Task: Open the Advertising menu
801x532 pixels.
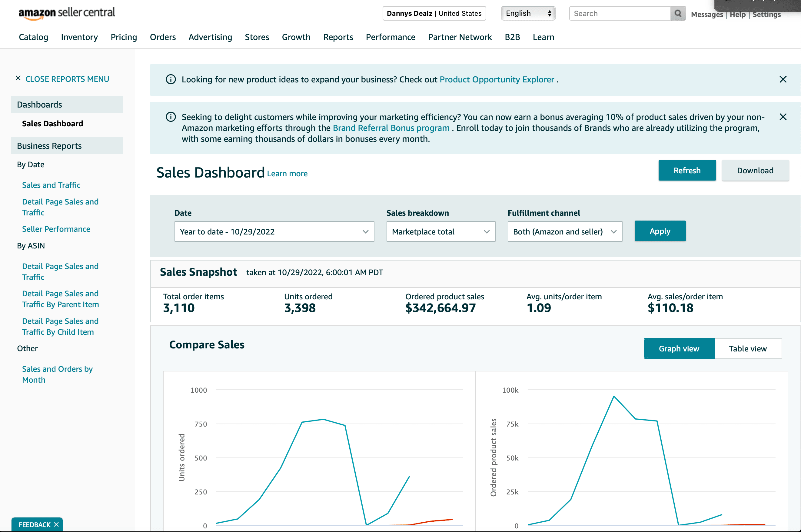Action: (210, 37)
